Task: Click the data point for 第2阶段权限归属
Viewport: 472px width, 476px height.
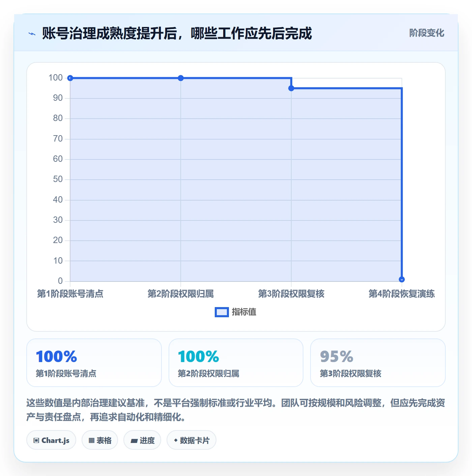Action: pos(181,78)
